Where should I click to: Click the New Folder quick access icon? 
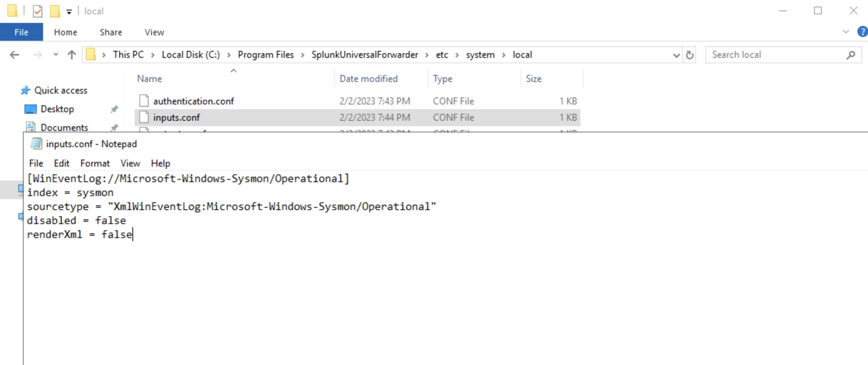55,11
